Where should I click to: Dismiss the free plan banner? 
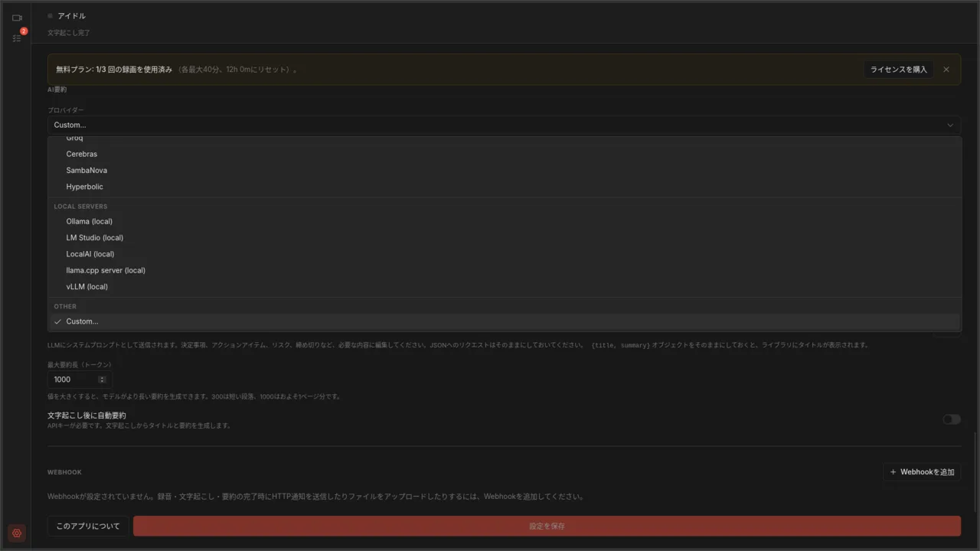(946, 70)
